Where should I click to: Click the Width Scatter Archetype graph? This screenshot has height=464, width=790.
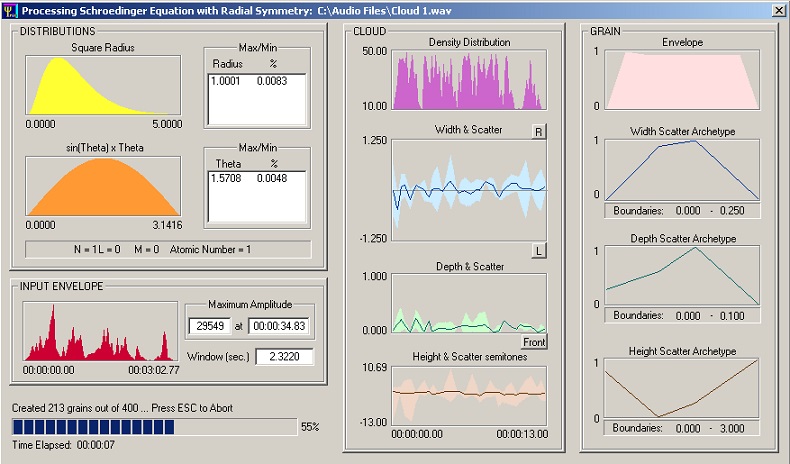682,170
